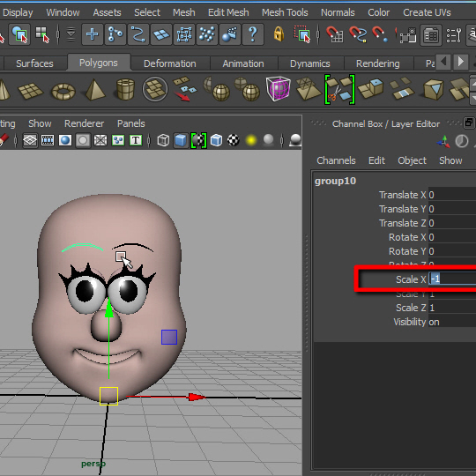The width and height of the screenshot is (476, 476).
Task: Click the Translate X value field
Action: pyautogui.click(x=452, y=195)
